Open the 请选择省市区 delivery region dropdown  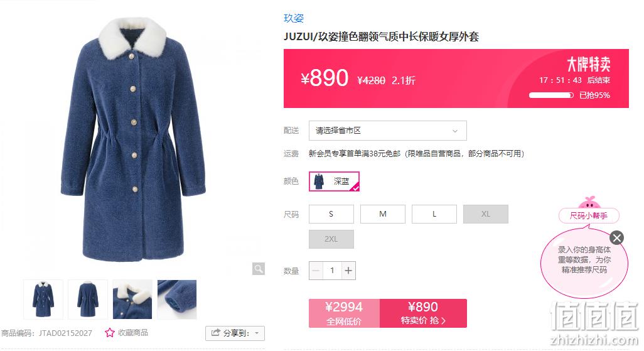(388, 131)
